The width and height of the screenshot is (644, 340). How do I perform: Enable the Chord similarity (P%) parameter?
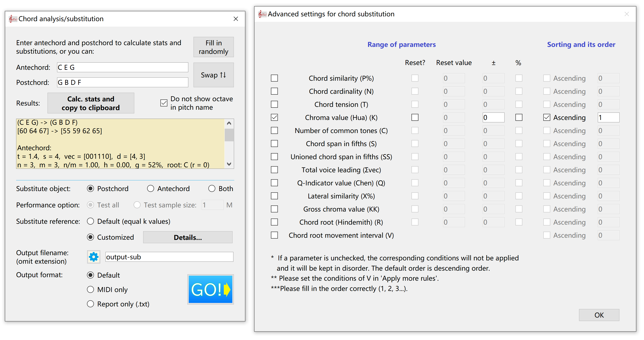pyautogui.click(x=274, y=78)
